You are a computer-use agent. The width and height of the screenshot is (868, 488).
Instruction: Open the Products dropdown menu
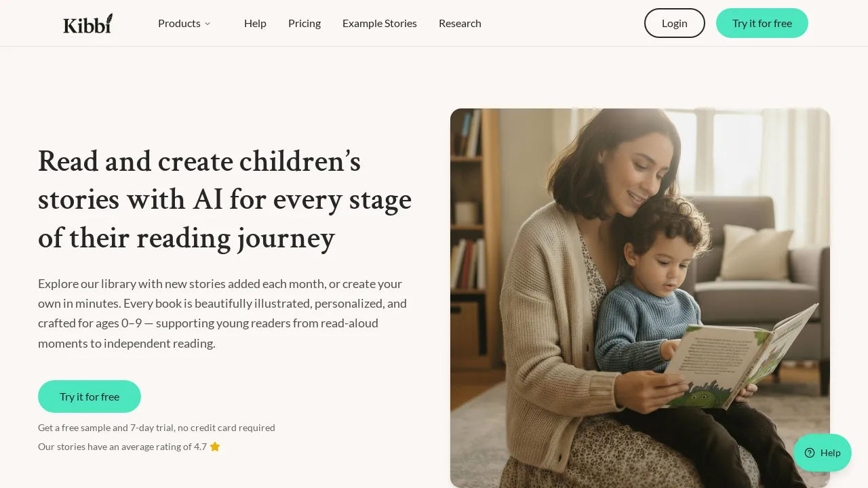click(184, 23)
